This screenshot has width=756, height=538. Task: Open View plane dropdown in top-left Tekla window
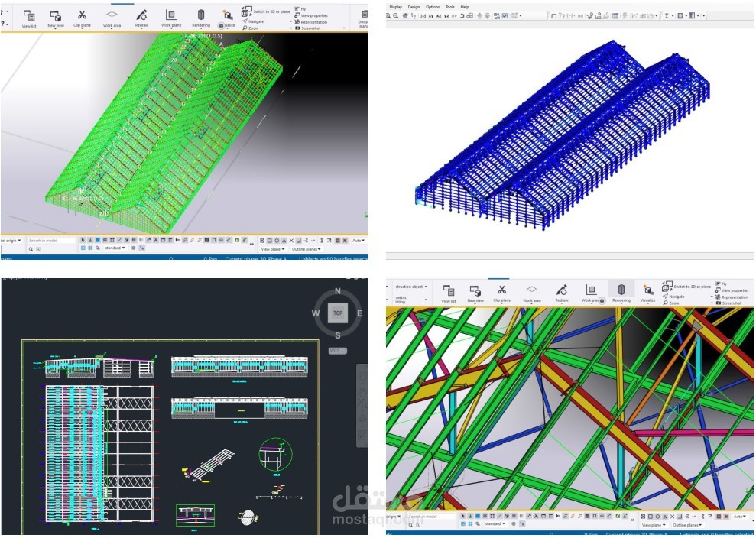273,249
